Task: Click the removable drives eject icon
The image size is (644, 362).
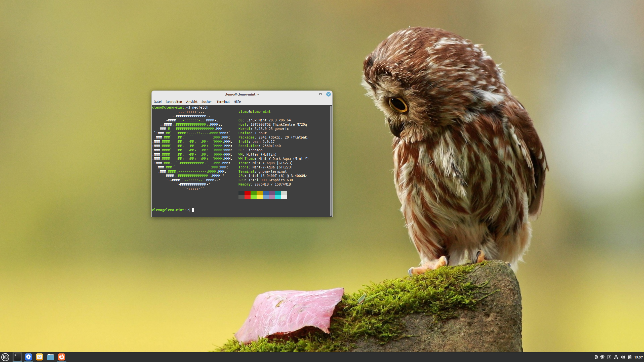Action: click(x=609, y=357)
